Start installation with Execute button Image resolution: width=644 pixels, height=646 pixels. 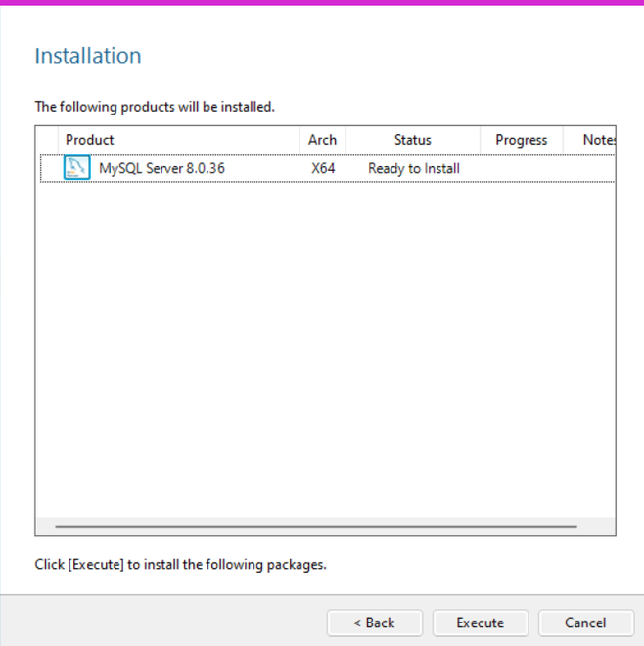pyautogui.click(x=481, y=623)
